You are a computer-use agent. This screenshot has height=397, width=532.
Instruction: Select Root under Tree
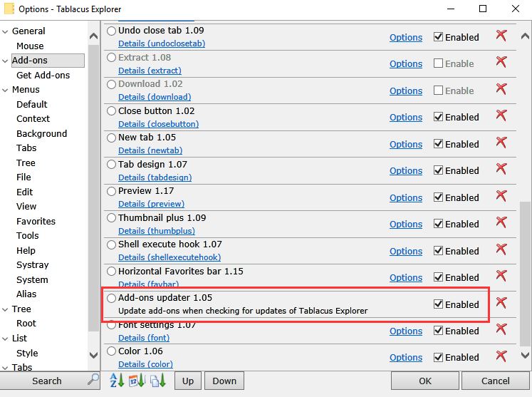click(x=26, y=324)
